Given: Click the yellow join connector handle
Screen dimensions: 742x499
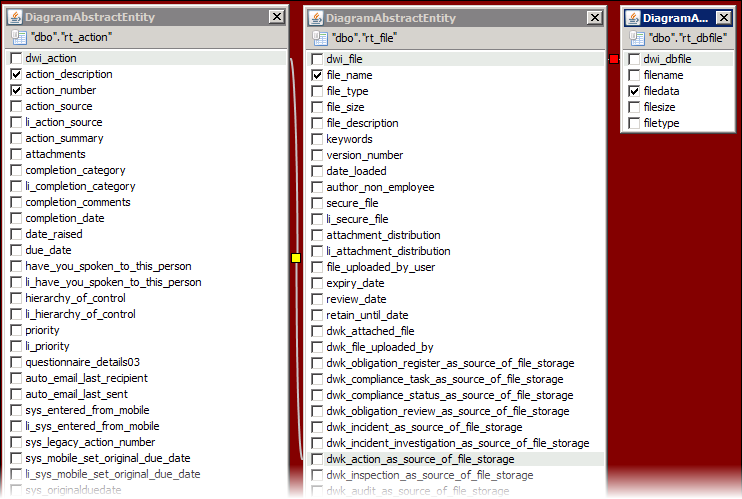Looking at the screenshot, I should point(295,258).
